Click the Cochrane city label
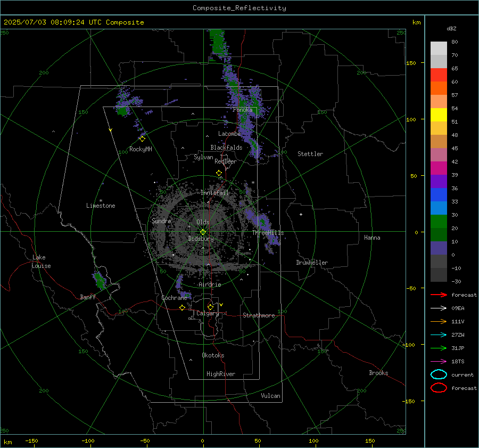Image resolution: width=479 pixels, height=448 pixels. [x=174, y=298]
